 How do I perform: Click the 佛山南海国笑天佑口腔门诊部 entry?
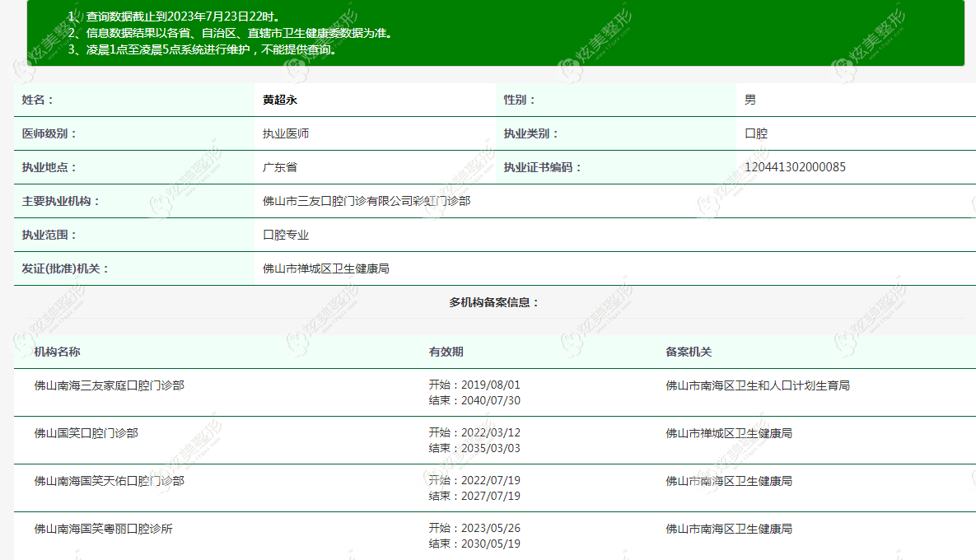point(109,481)
